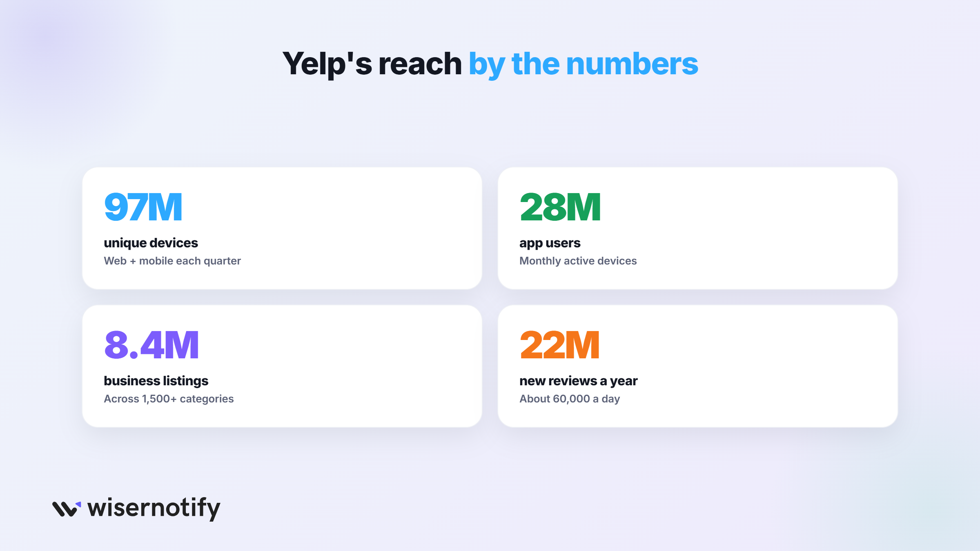Click the 'Yelp's reach' heading text
This screenshot has height=551, width=980.
(x=372, y=64)
